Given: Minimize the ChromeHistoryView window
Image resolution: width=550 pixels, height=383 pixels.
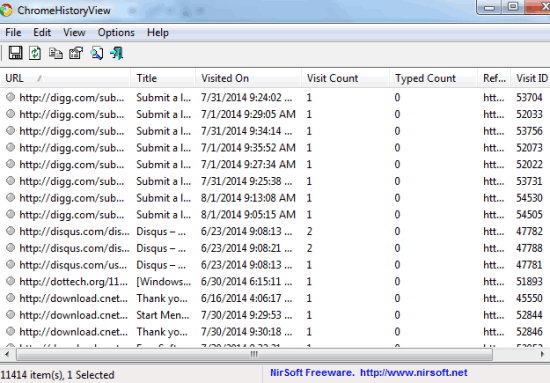Looking at the screenshot, I should 489,7.
